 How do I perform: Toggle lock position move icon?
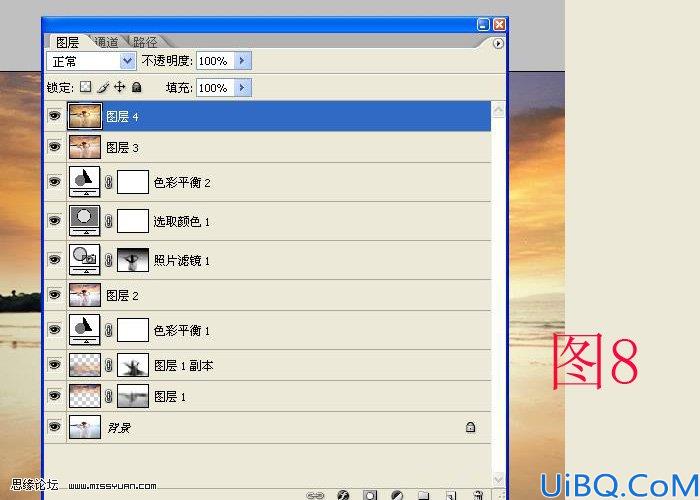[120, 87]
